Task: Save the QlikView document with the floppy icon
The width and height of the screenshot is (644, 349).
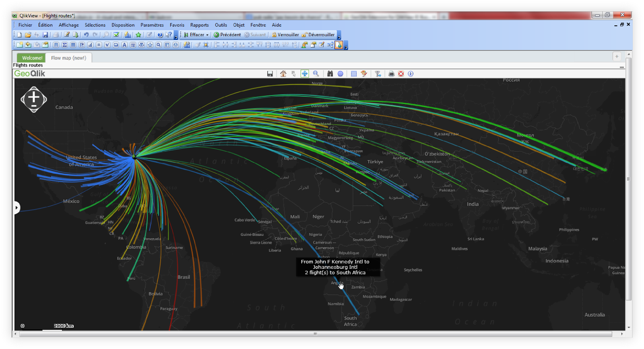Action: point(45,35)
